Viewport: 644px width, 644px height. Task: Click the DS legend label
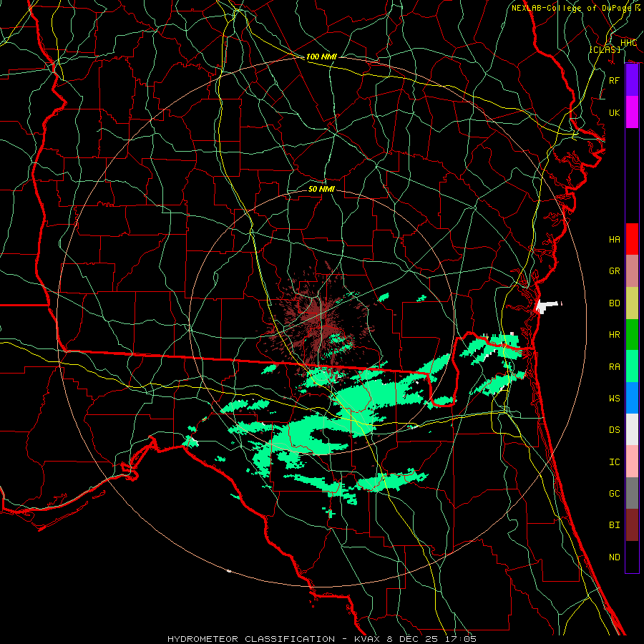tap(614, 429)
